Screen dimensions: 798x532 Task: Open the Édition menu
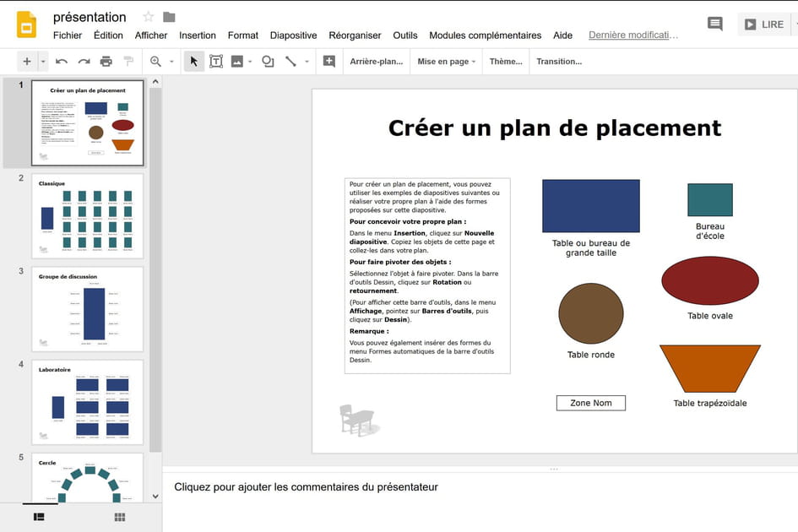pos(108,35)
